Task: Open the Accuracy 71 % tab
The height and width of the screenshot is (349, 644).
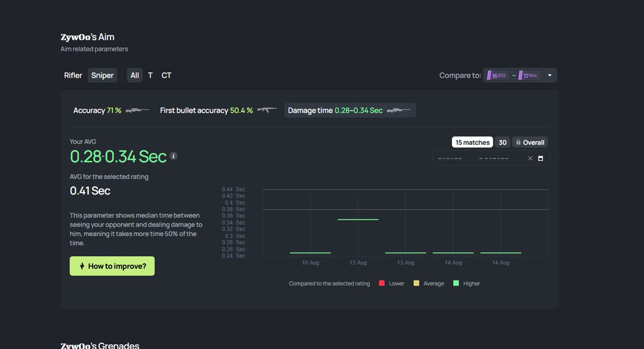Action: [x=111, y=110]
